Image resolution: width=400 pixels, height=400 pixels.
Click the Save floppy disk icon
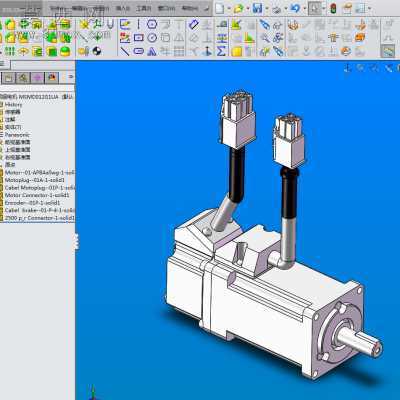(x=257, y=8)
